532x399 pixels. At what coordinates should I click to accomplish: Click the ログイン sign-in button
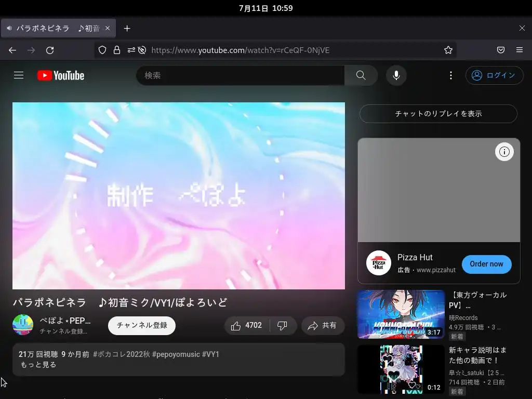(x=494, y=75)
